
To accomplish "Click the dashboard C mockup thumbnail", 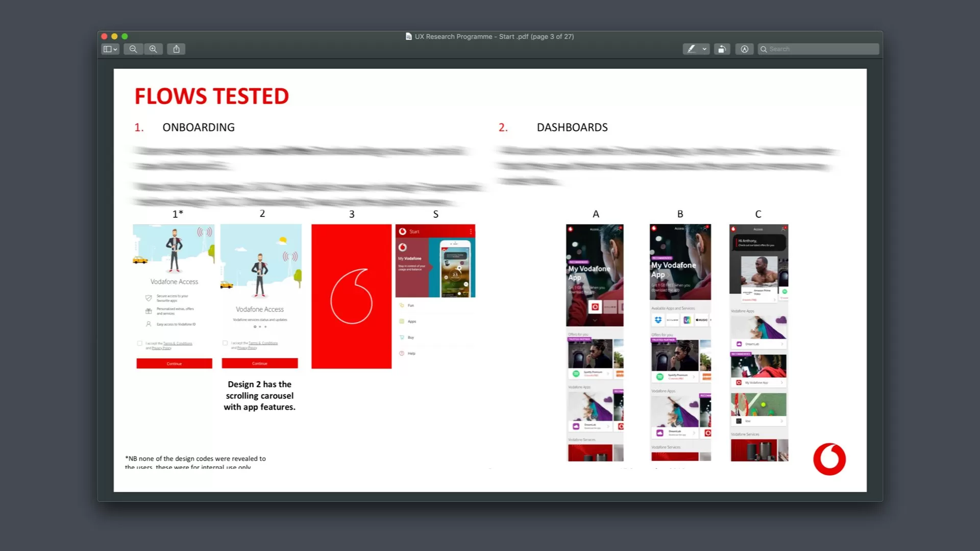I will tap(758, 342).
